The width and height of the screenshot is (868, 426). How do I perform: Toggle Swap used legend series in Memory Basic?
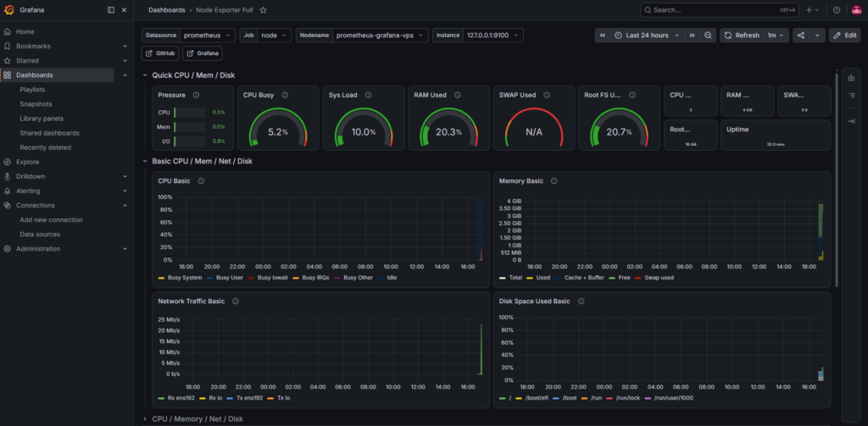coord(654,278)
